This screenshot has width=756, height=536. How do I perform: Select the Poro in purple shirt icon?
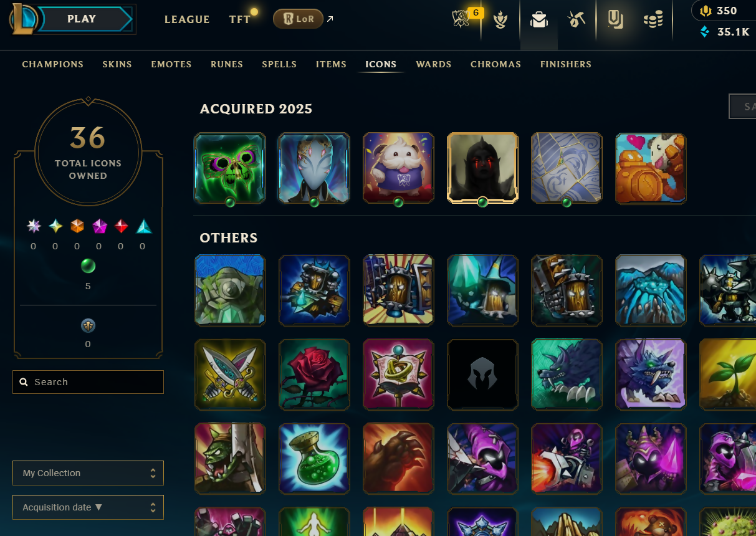(x=398, y=168)
